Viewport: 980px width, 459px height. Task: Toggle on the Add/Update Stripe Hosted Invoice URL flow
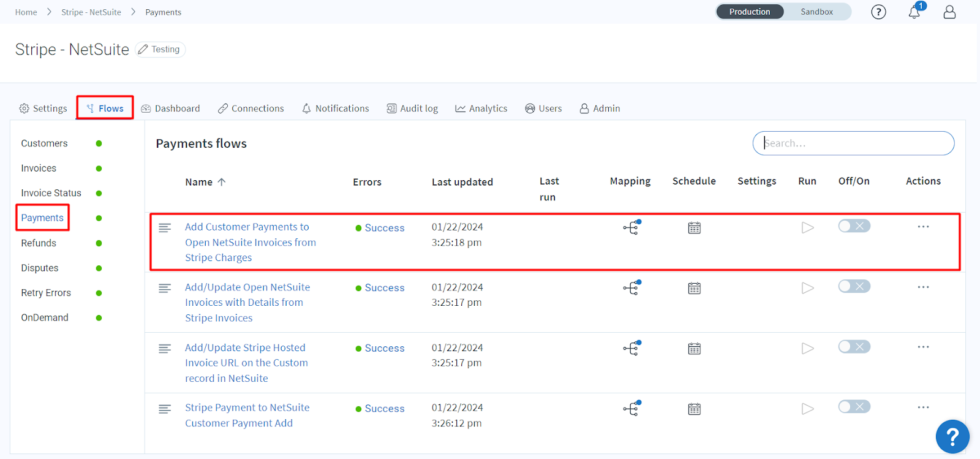[854, 347]
